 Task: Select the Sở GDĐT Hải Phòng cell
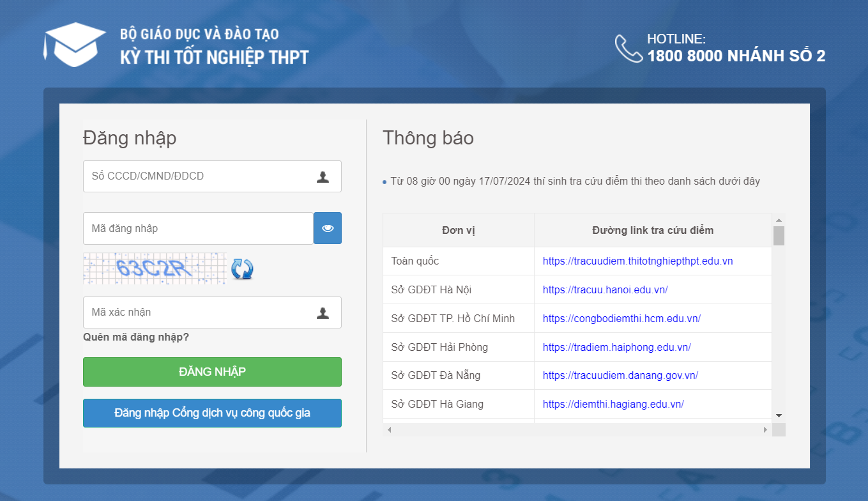[459, 347]
